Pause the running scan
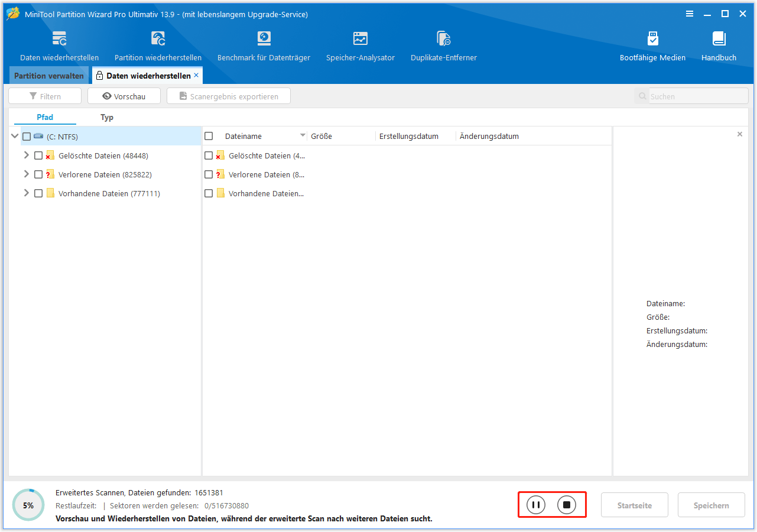 pyautogui.click(x=536, y=505)
